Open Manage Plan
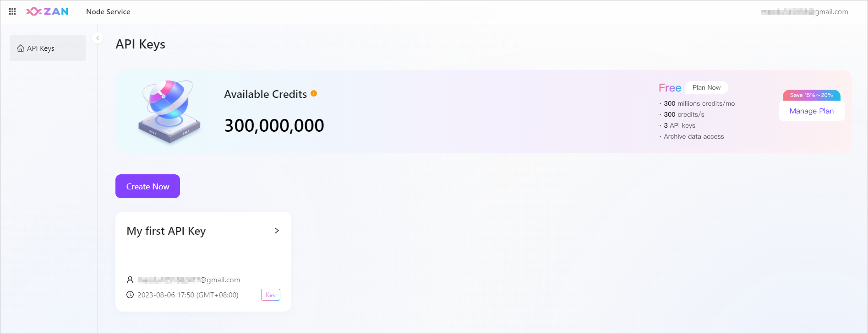This screenshot has width=868, height=334. 811,111
